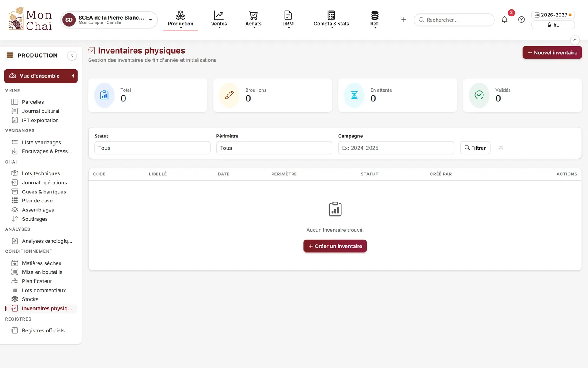
Task: Toggle the hL volume unit
Action: tap(553, 25)
